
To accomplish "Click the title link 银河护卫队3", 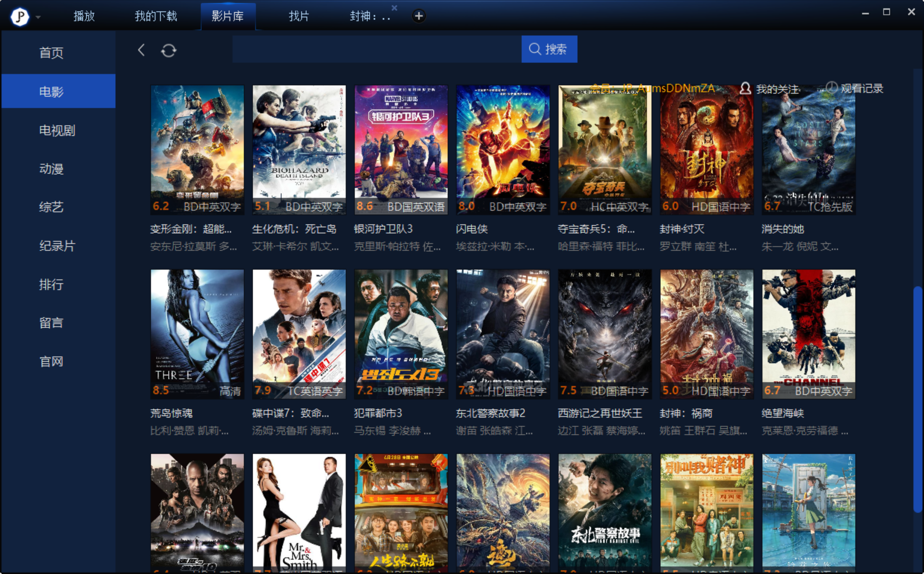I will point(383,229).
